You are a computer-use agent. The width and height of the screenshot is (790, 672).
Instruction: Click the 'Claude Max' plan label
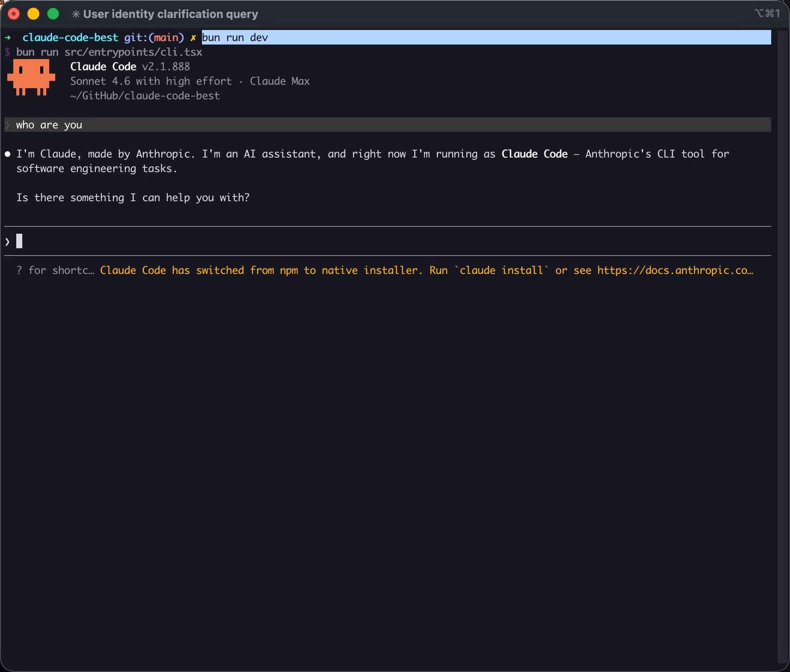pos(280,81)
